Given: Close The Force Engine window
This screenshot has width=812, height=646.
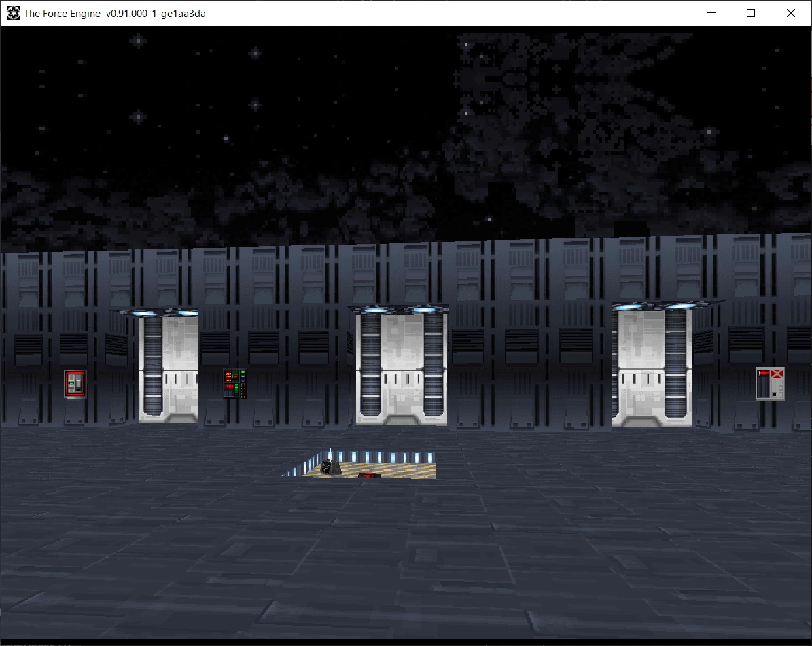Looking at the screenshot, I should click(x=791, y=13).
